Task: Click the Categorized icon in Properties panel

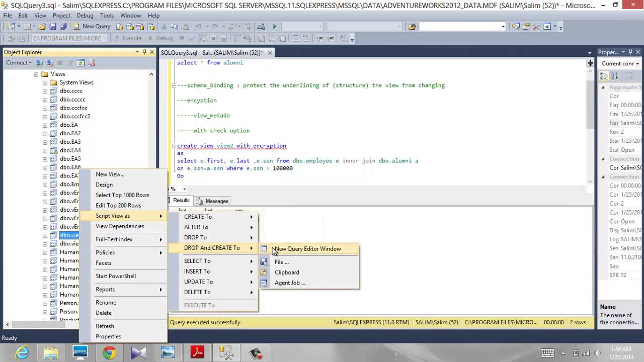Action: (x=604, y=76)
